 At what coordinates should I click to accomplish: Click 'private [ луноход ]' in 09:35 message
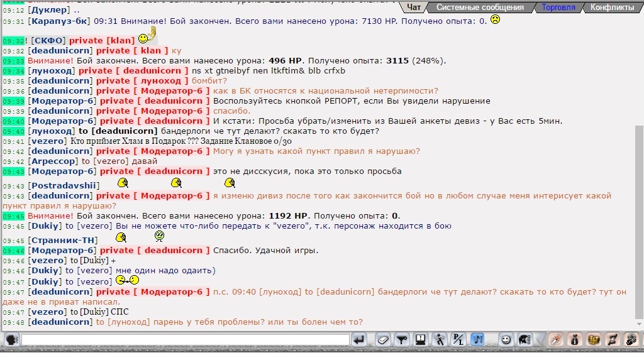pos(142,81)
